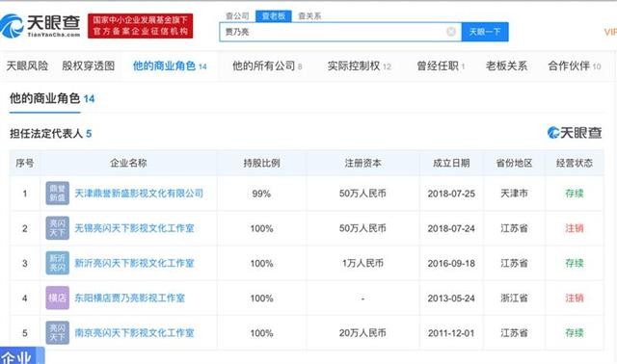Open the Tianyancha logo homepage
617x364 pixels.
pos(40,26)
